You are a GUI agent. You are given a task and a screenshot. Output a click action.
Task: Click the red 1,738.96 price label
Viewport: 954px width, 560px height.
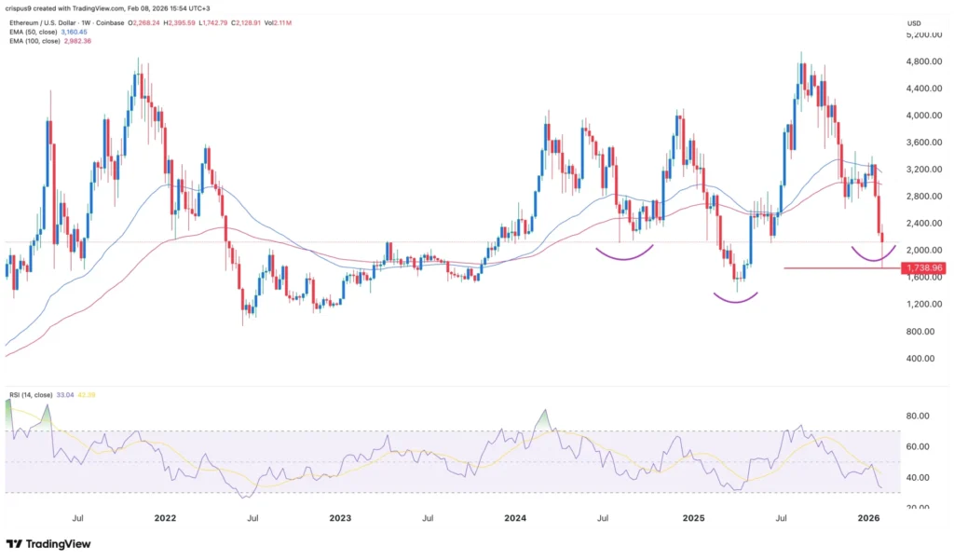pos(923,267)
